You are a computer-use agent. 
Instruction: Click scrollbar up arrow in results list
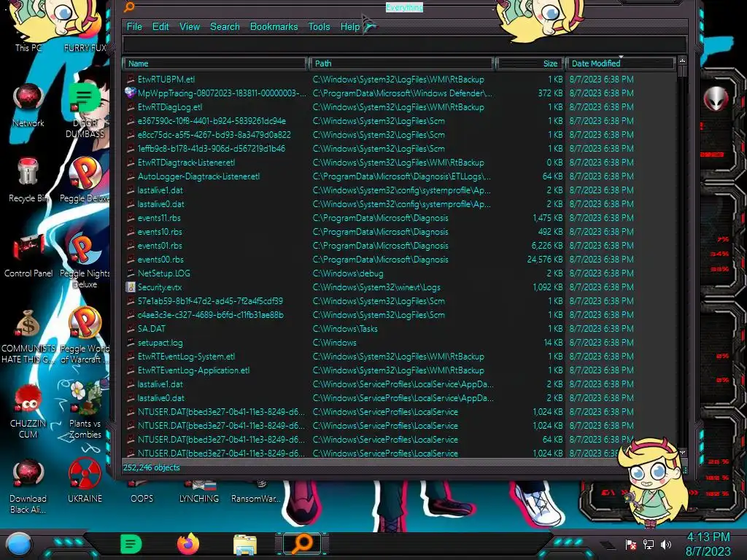tap(682, 61)
